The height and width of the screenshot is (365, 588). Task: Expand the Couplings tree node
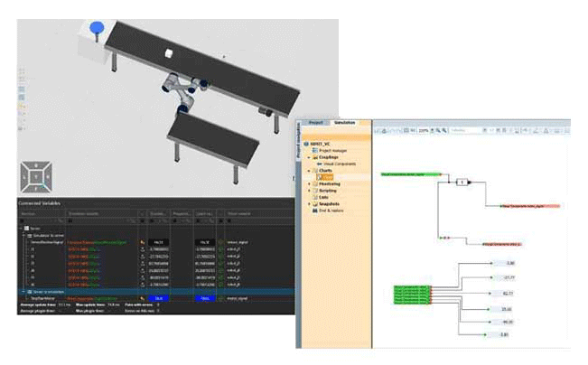(x=309, y=157)
